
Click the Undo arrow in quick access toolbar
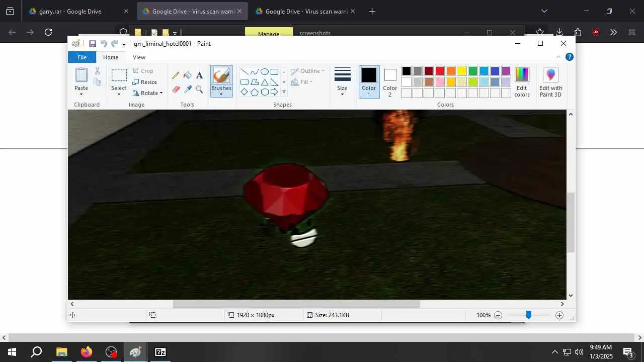click(104, 44)
